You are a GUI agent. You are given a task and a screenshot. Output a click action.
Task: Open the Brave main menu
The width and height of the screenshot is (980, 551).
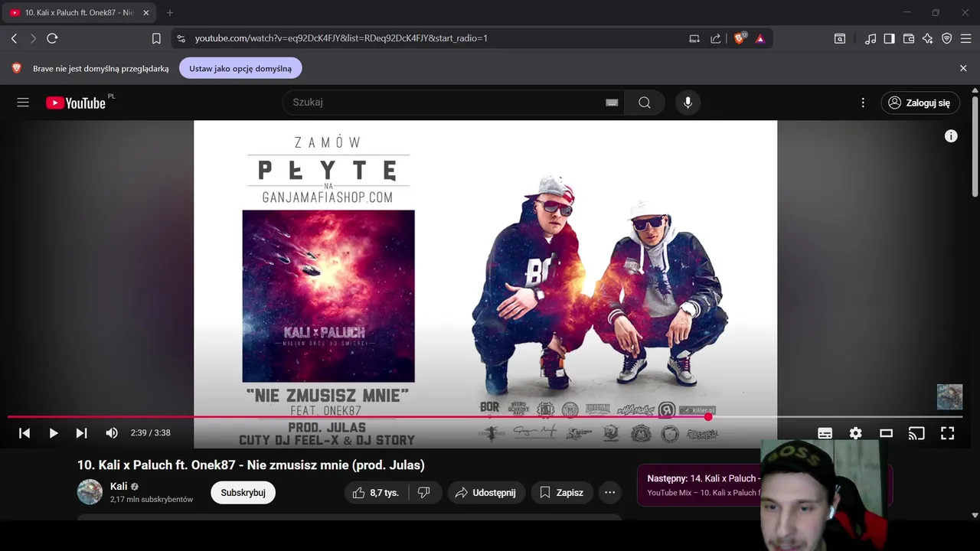coord(966,38)
